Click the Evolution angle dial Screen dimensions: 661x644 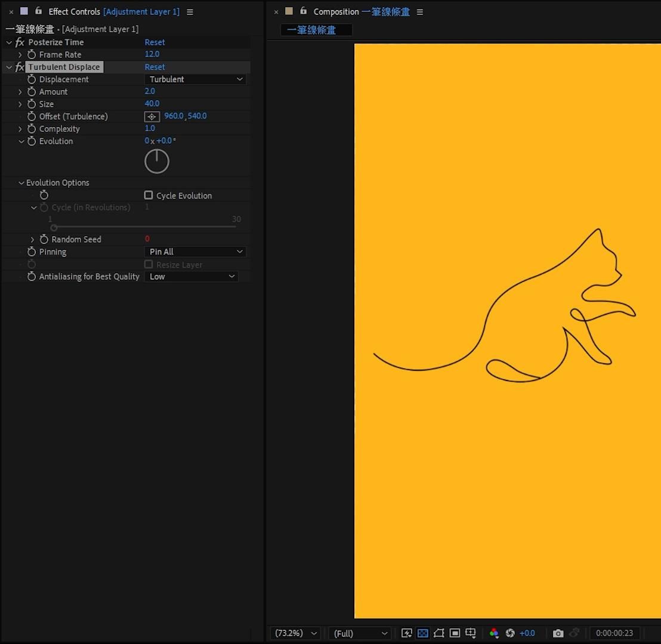[157, 162]
